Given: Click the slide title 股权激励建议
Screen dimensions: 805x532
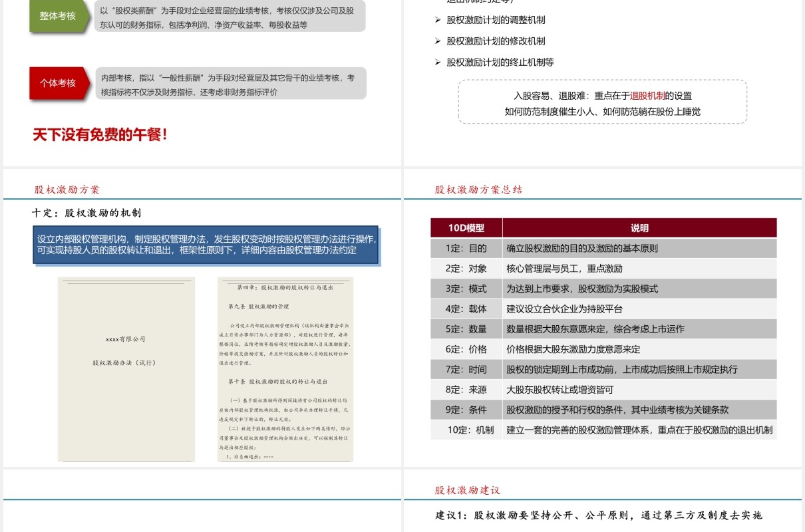Looking at the screenshot, I should coord(468,490).
